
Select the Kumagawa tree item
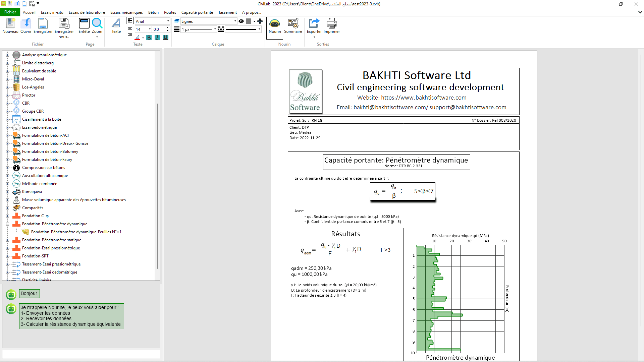pyautogui.click(x=32, y=192)
